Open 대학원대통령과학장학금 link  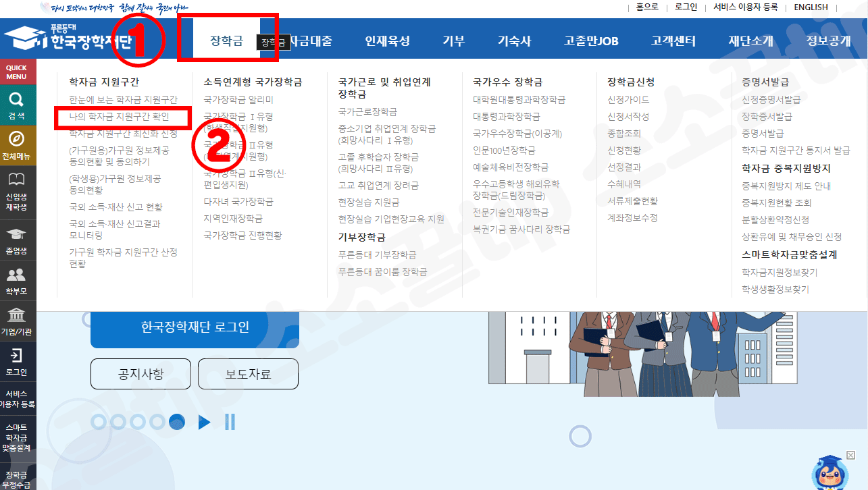click(519, 99)
